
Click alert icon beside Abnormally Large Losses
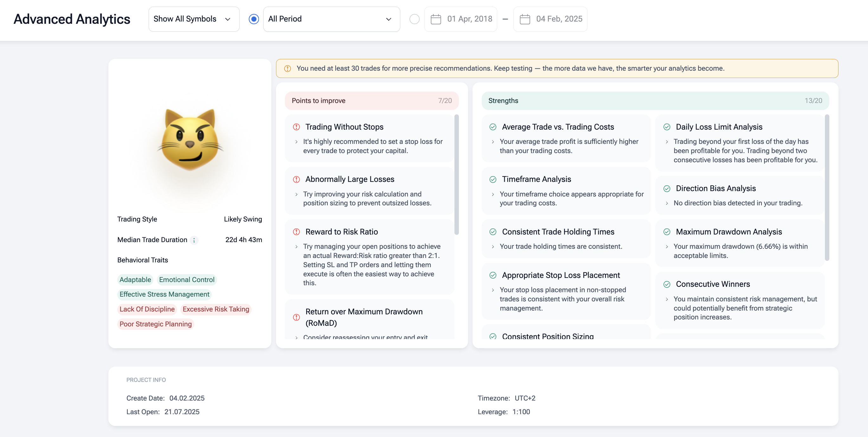pos(296,179)
